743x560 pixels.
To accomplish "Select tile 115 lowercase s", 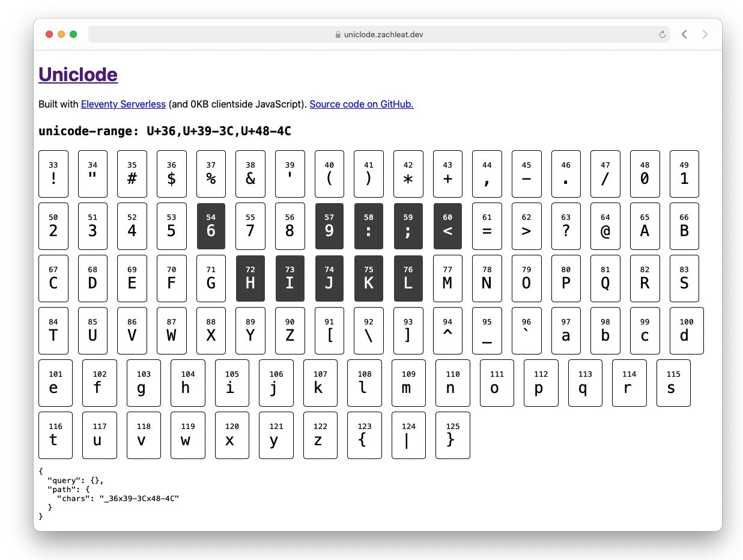I will tap(673, 383).
